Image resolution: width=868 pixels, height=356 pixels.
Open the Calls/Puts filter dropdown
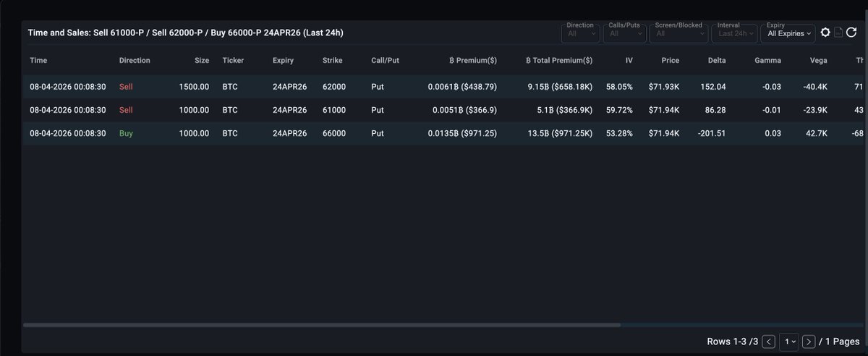[624, 33]
